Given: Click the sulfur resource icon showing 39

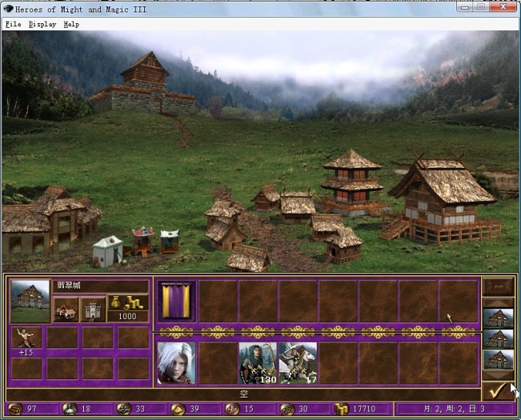Looking at the screenshot, I should click(178, 409).
